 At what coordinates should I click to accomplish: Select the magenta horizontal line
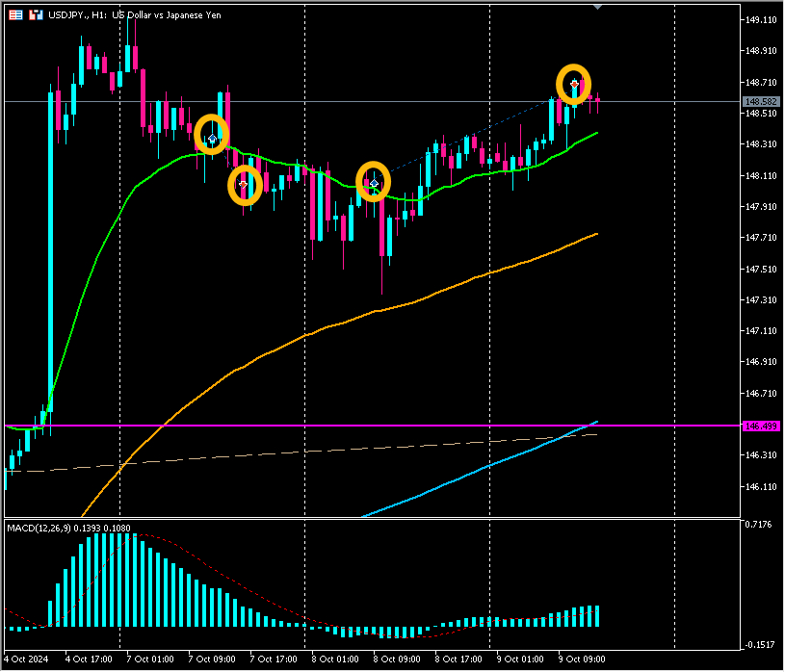pyautogui.click(x=289, y=426)
